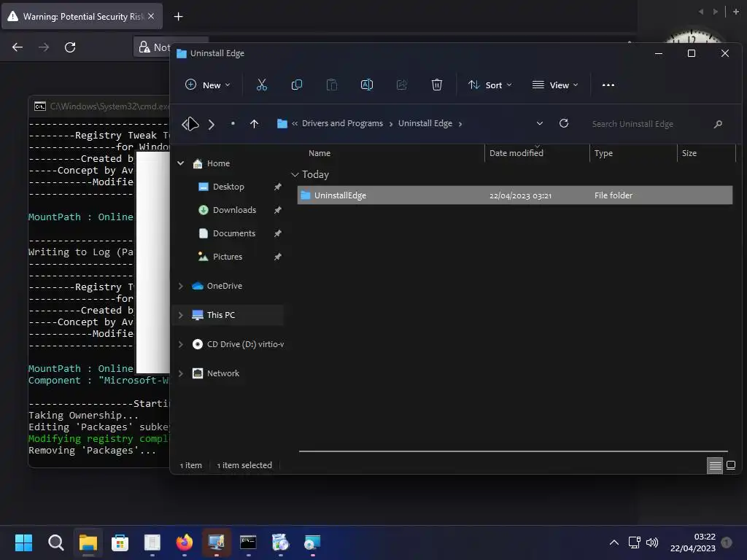This screenshot has width=747, height=560.
Task: Click the network tray icon
Action: coord(634,542)
